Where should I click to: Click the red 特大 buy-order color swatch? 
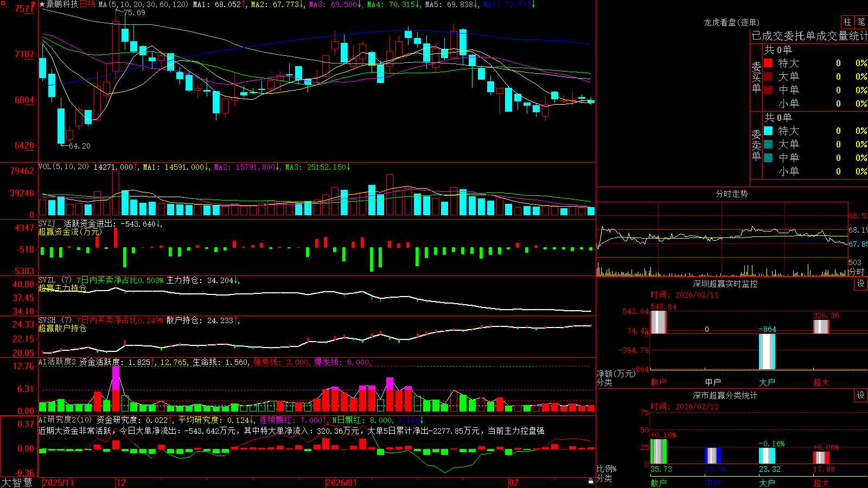pos(768,63)
